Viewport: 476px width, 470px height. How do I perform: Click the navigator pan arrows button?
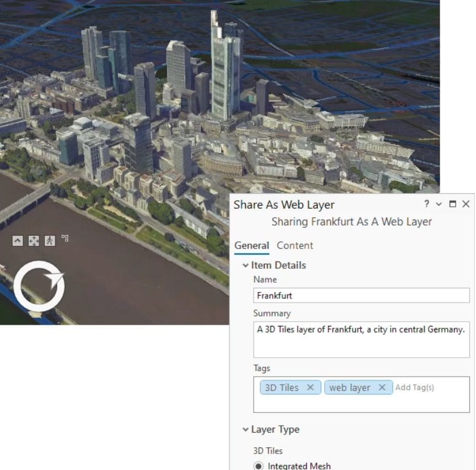point(34,241)
